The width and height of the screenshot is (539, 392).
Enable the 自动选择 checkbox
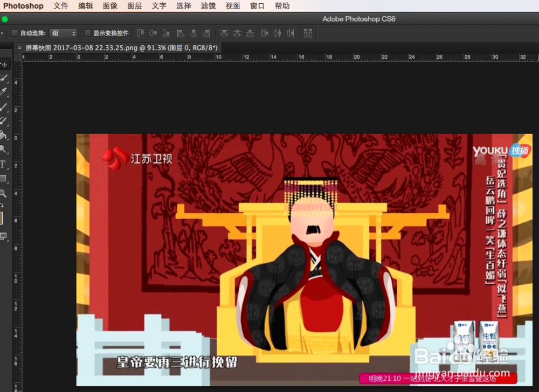click(14, 33)
